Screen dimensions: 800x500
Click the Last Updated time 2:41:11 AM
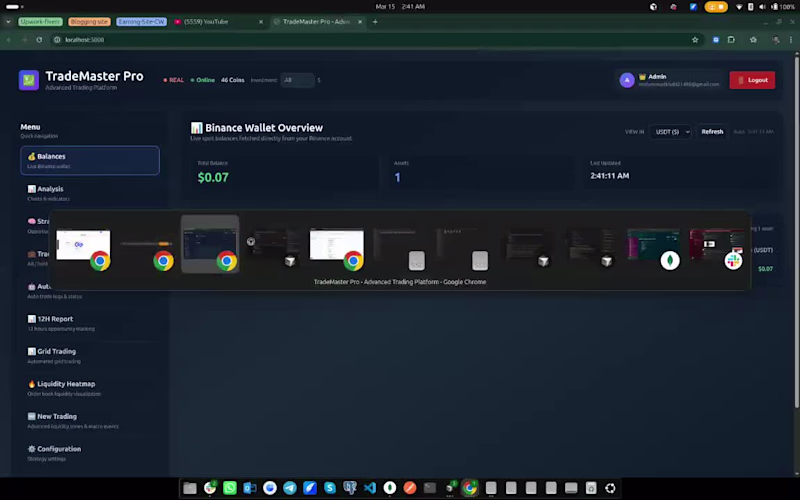point(610,176)
